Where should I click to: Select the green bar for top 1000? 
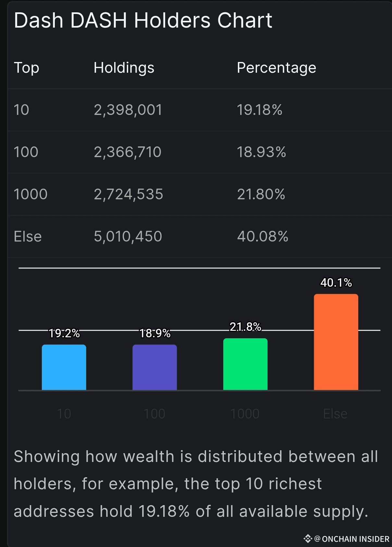[245, 364]
